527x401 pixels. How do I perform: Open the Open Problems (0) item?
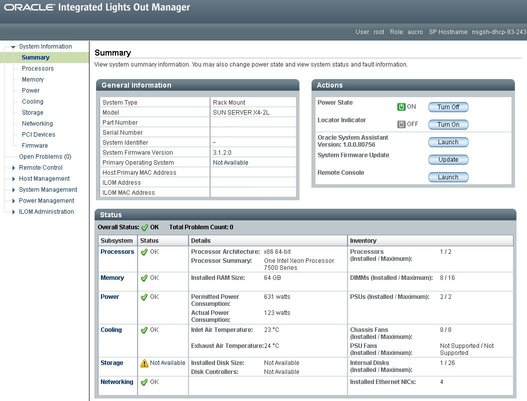click(x=45, y=157)
